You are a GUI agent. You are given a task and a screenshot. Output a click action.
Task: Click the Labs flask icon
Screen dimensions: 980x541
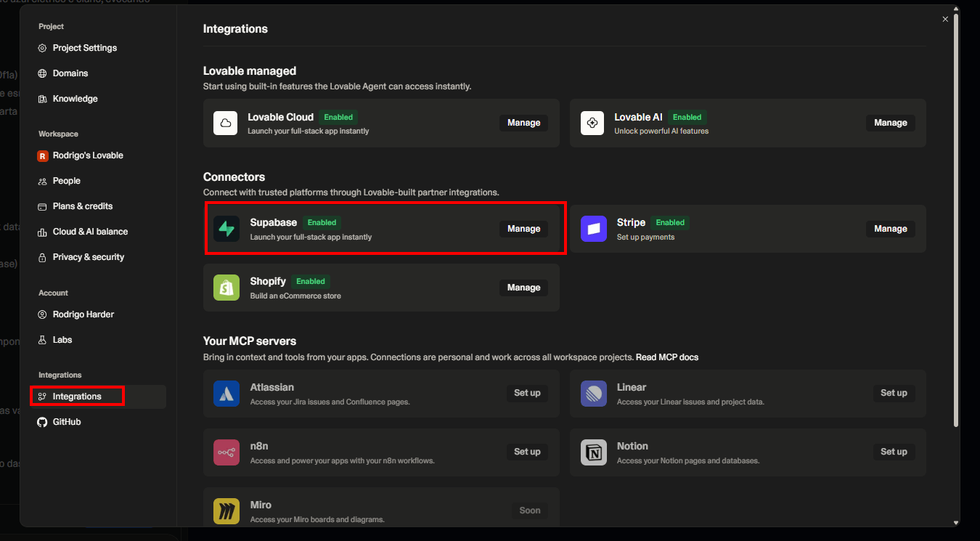[42, 340]
